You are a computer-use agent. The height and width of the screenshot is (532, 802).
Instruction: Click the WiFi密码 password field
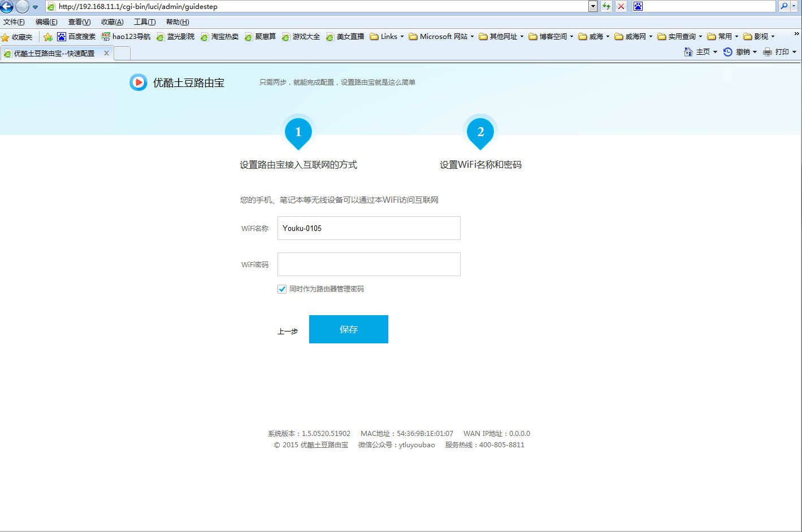click(369, 264)
